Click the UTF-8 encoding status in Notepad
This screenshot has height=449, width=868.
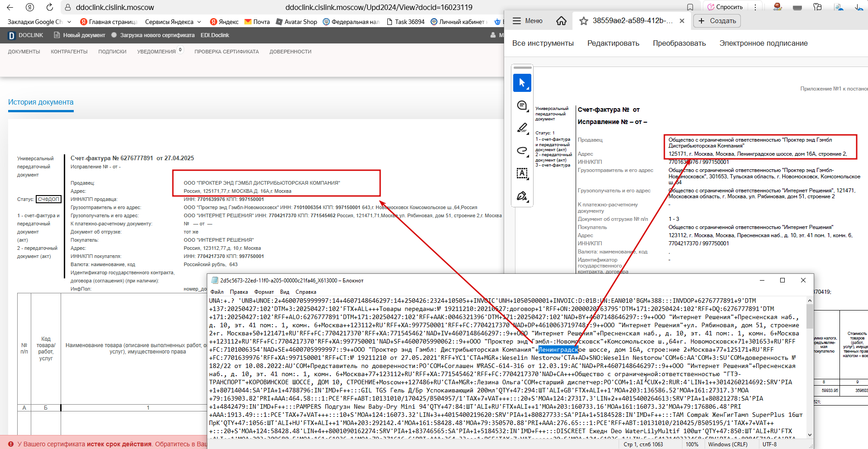tap(769, 444)
